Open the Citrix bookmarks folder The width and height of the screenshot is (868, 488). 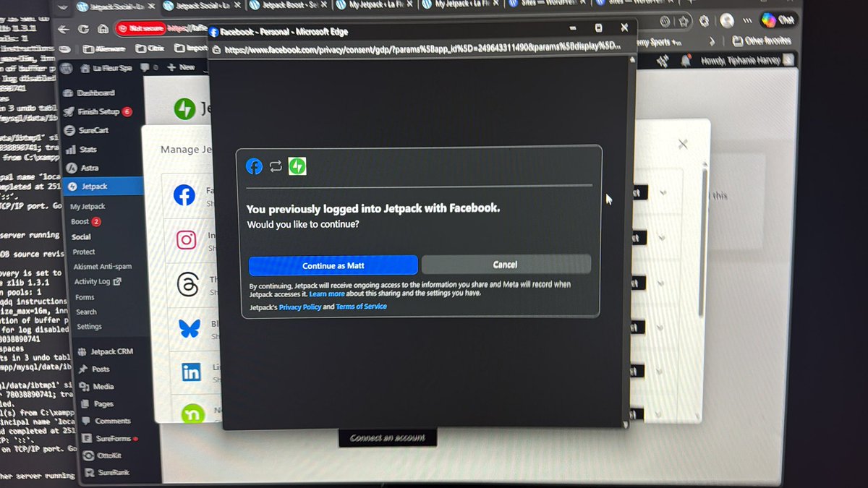pos(150,49)
